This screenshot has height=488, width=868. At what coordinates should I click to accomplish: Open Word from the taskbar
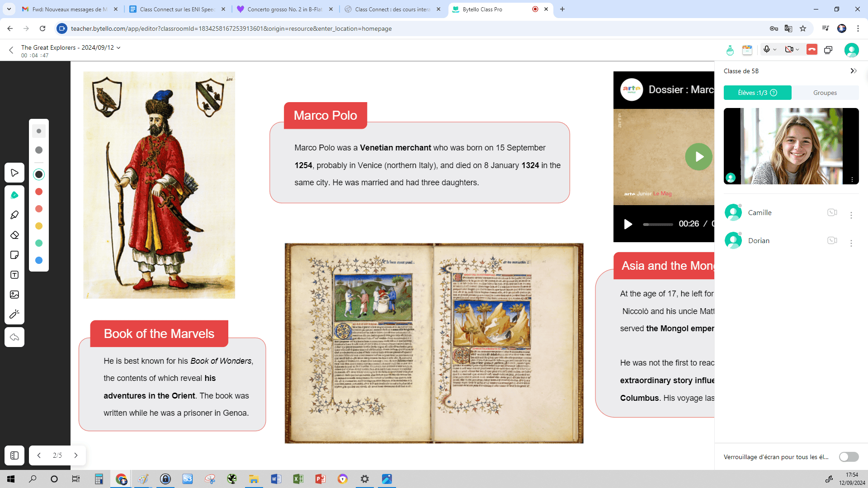coord(276,479)
